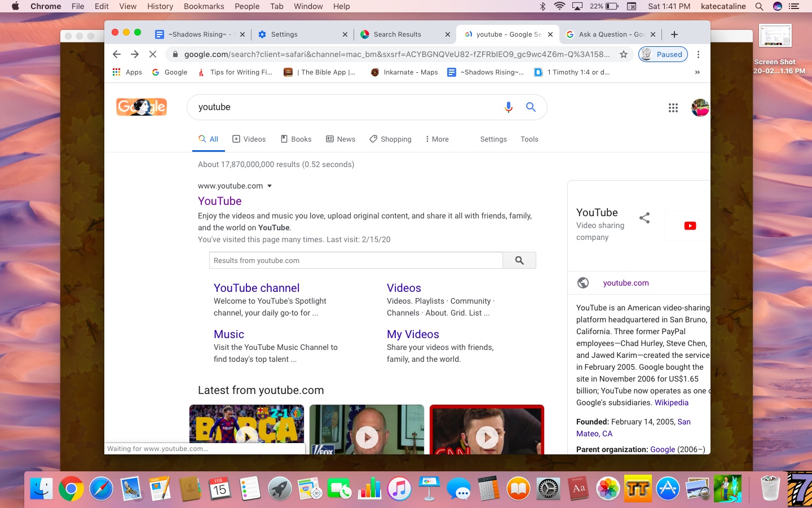
Task: Open Photos app from the Dock
Action: click(608, 488)
